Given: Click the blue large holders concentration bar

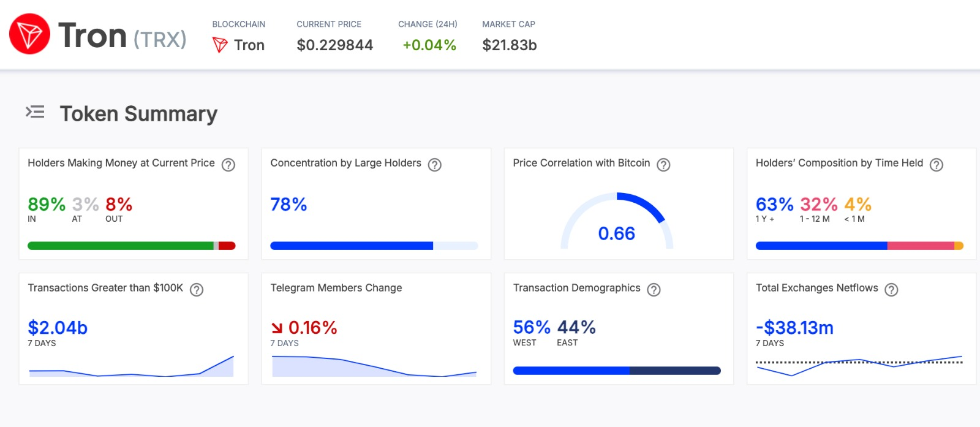Looking at the screenshot, I should tap(352, 246).
